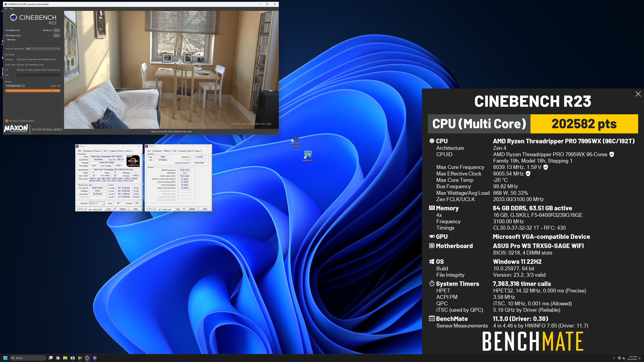The height and width of the screenshot is (362, 644).
Task: Click the Core Speed value 6038.94 MHz
Action: pos(97,188)
